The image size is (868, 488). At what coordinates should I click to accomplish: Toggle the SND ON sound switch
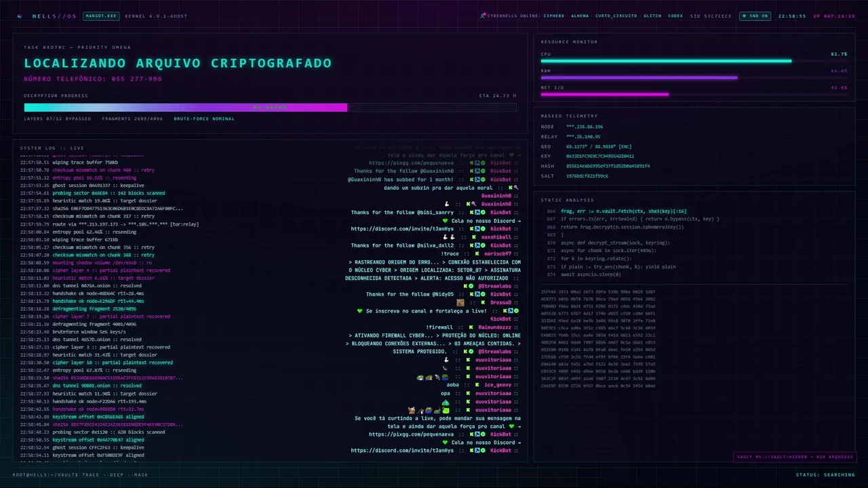tap(755, 16)
